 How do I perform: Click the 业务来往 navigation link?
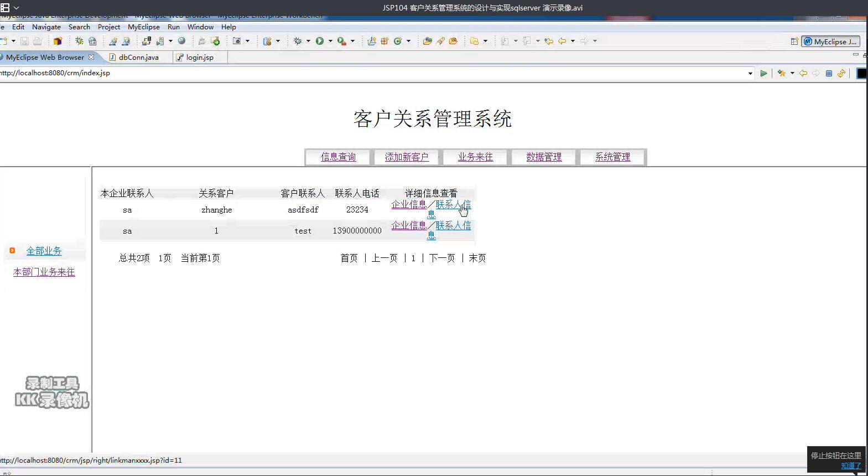pyautogui.click(x=475, y=157)
